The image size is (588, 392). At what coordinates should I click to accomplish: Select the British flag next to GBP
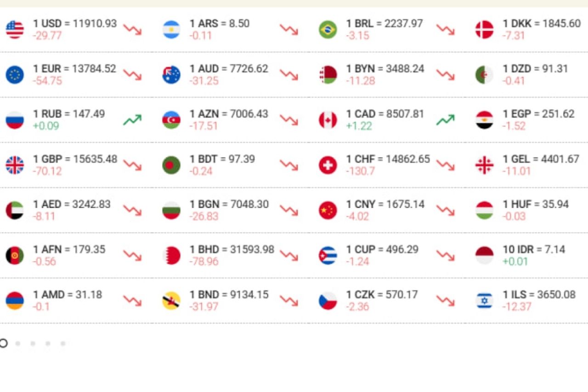[x=15, y=165]
